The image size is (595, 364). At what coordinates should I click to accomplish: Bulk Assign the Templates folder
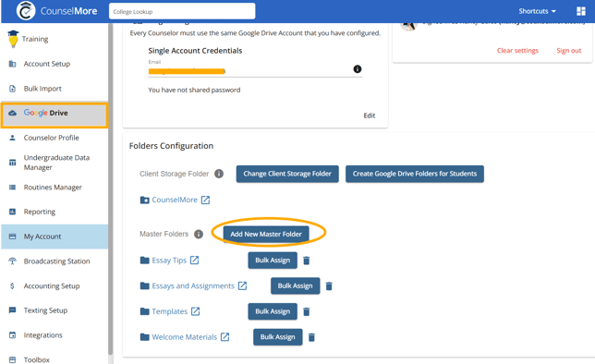click(x=273, y=311)
